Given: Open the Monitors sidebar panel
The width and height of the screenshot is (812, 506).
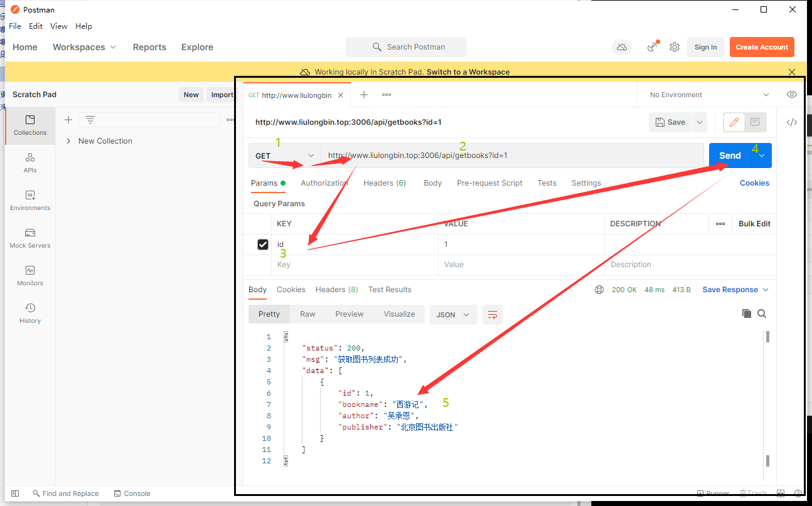Looking at the screenshot, I should tap(30, 276).
